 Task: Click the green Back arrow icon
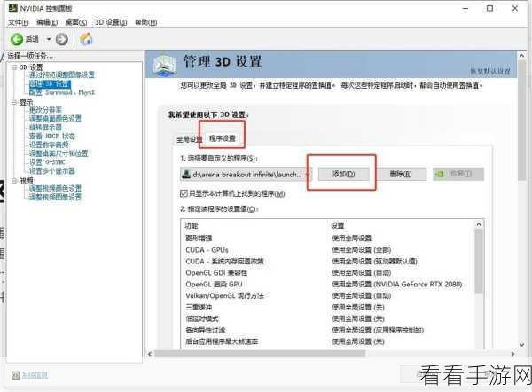click(17, 40)
